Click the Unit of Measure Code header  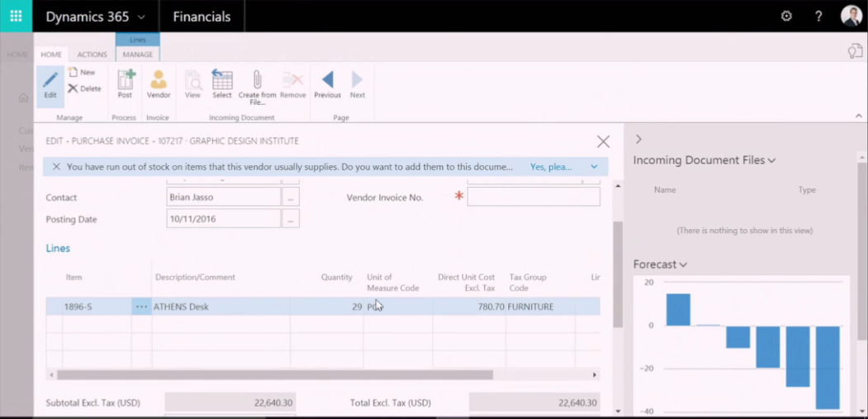click(393, 283)
